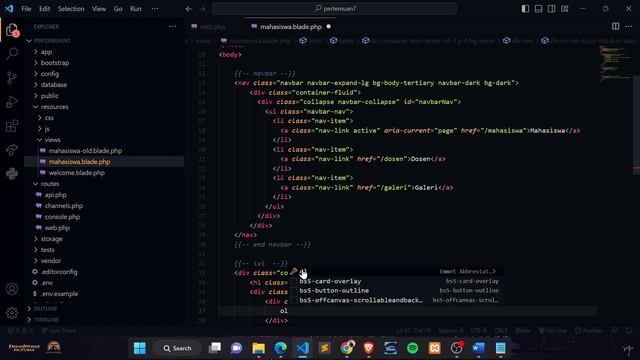Open the Explorer view in activity bar
The image size is (640, 360).
12,30
